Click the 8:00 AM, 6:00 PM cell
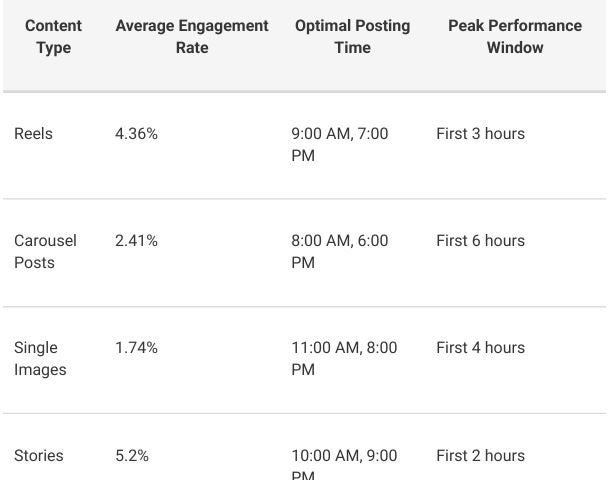Viewport: 608px width, 480px height. pyautogui.click(x=340, y=251)
